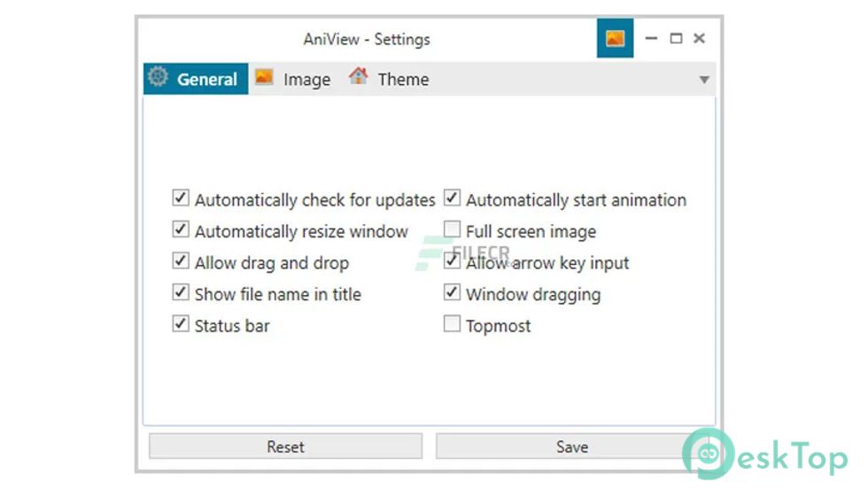
Task: Click the AniView picture icon in title bar
Action: [615, 38]
